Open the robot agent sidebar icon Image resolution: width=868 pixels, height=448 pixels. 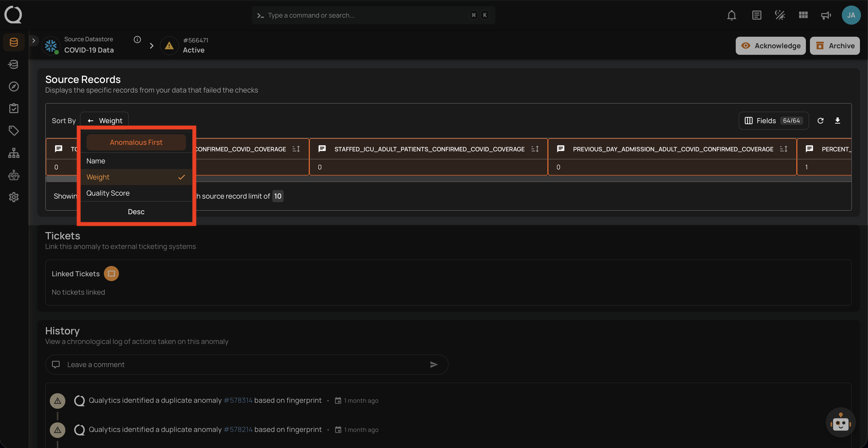[x=14, y=175]
